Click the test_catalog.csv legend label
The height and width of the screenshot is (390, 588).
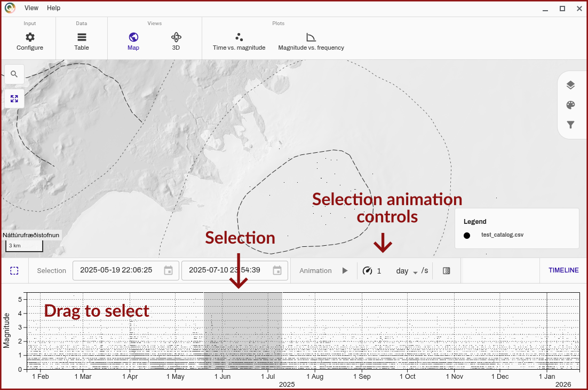502,235
